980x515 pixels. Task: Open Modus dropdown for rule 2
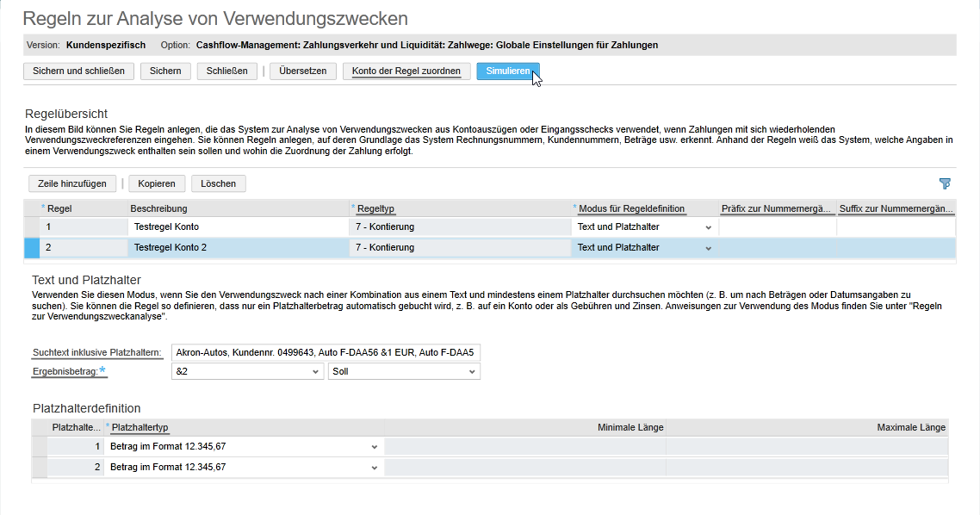pyautogui.click(x=708, y=248)
